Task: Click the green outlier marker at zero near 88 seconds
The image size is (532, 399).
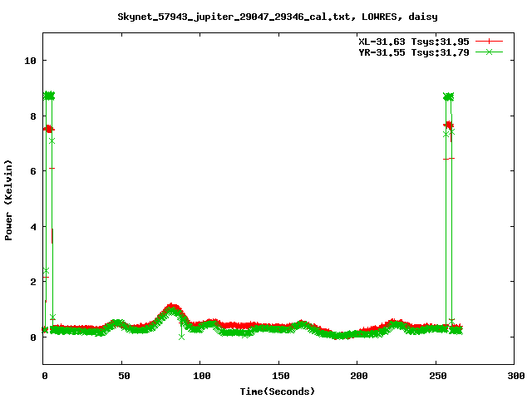Action: pyautogui.click(x=181, y=337)
